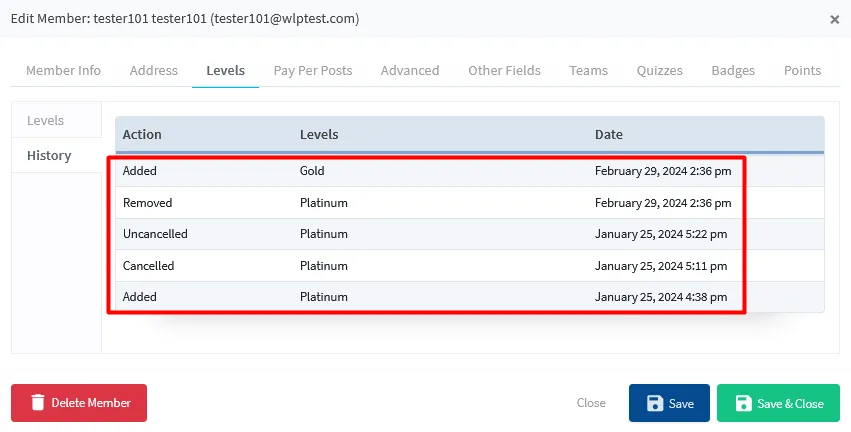Select the Added Gold history row
This screenshot has width=851, height=432.
tap(426, 171)
